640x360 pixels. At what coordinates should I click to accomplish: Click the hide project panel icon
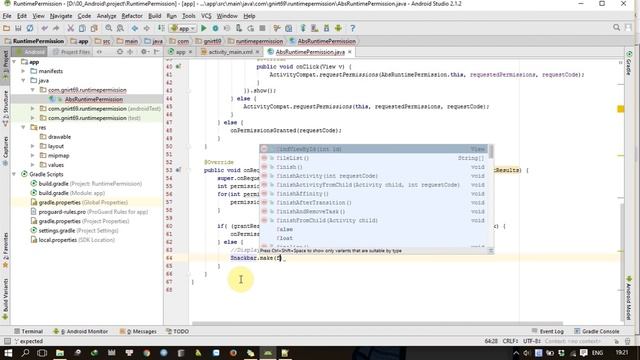pos(157,52)
